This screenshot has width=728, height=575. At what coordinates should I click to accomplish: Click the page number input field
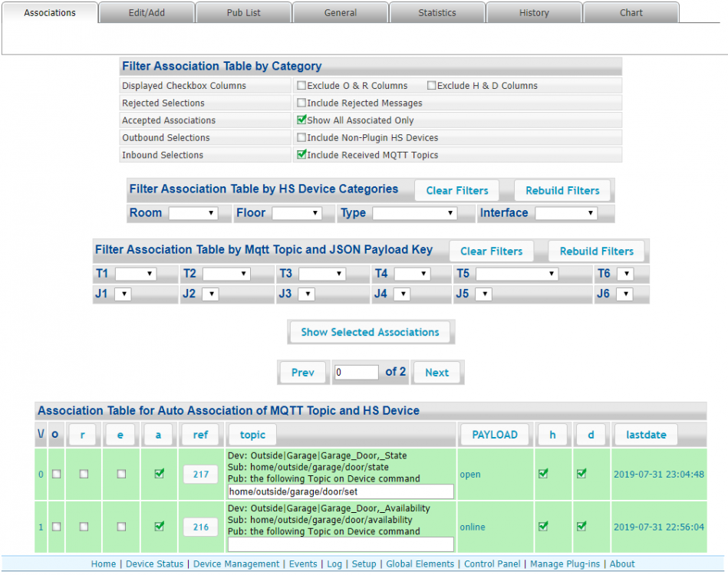(357, 373)
